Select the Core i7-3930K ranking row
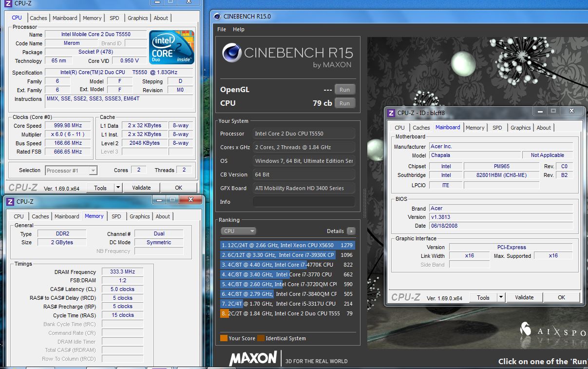 pyautogui.click(x=287, y=255)
